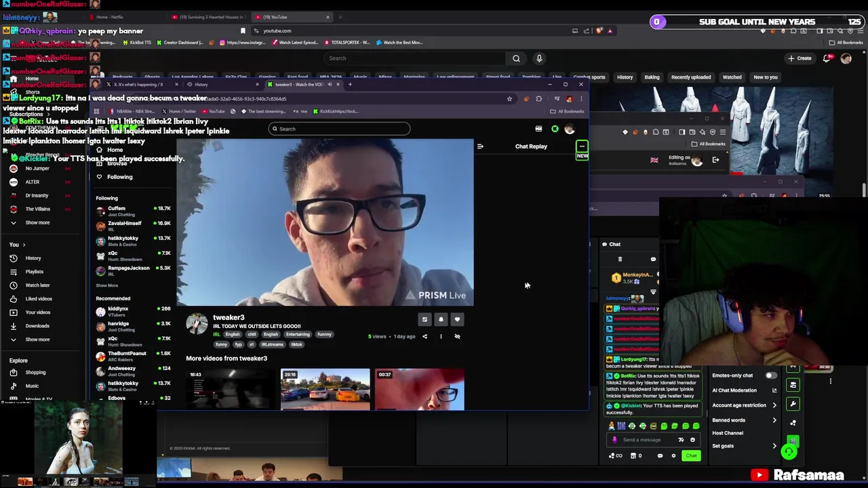Viewport: 868px width, 488px height.
Task: Open ZavalaHimself channel in Following list
Action: pyautogui.click(x=133, y=225)
